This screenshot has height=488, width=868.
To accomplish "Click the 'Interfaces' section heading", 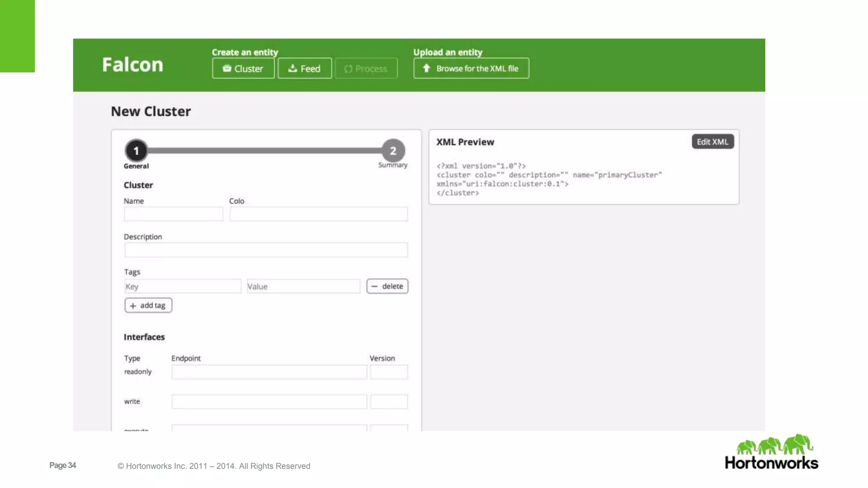I will click(144, 337).
